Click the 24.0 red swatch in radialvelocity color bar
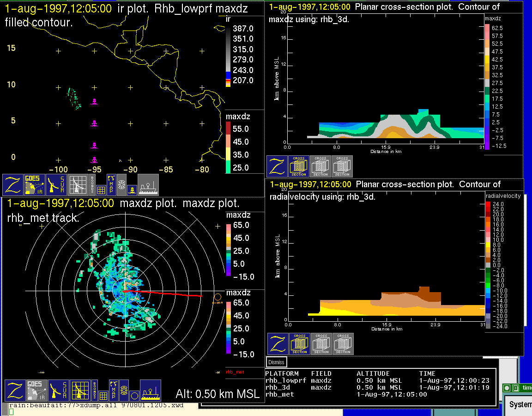This screenshot has height=416, width=532. (488, 204)
